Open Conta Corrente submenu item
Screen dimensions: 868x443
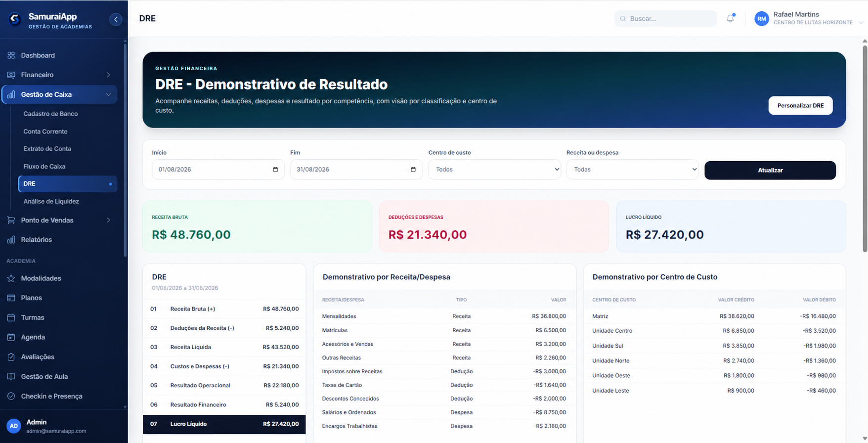[x=45, y=132]
